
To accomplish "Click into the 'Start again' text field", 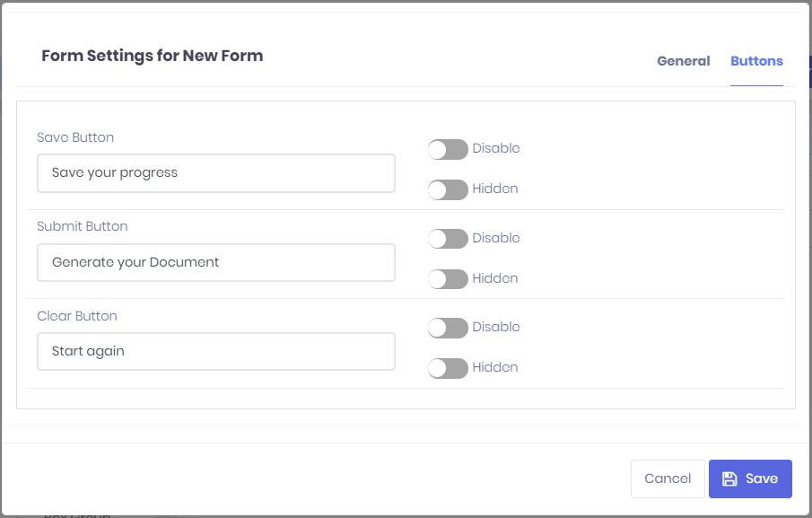I will coord(215,351).
